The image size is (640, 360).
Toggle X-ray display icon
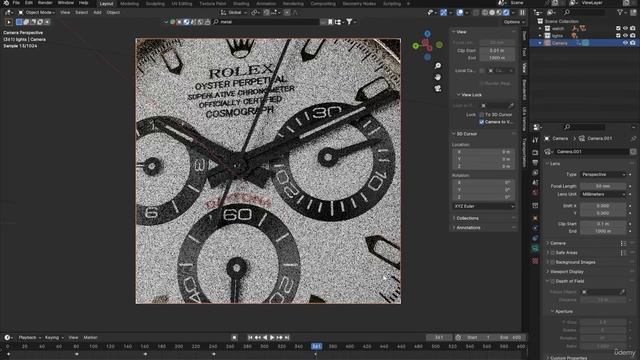pos(476,13)
